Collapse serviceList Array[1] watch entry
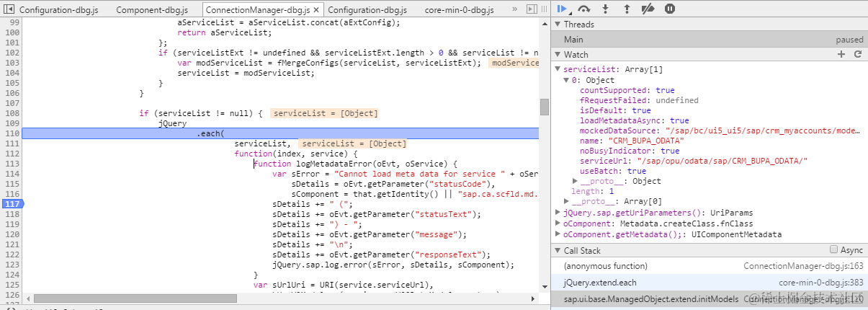 click(559, 69)
